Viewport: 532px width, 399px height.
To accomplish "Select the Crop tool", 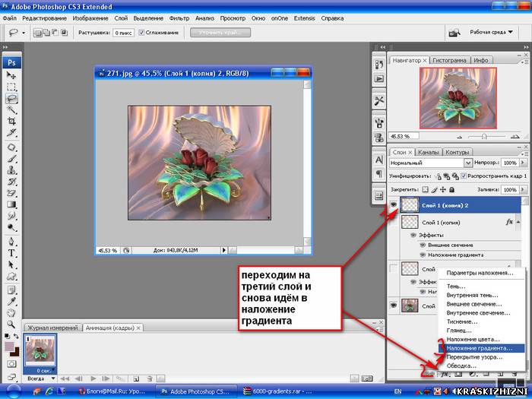I will tap(11, 121).
